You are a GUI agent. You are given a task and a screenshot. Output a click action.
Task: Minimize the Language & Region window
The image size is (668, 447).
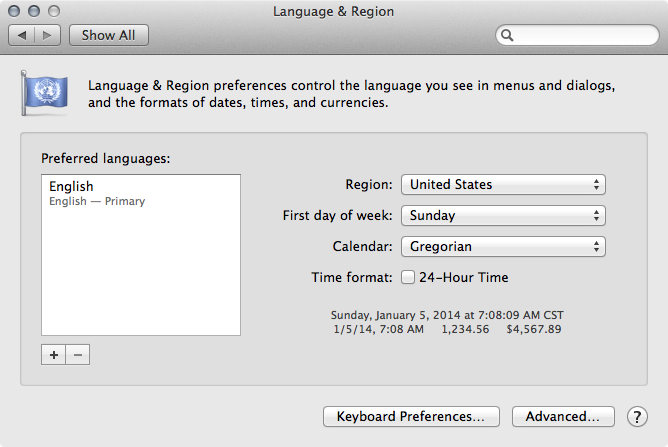[34, 11]
